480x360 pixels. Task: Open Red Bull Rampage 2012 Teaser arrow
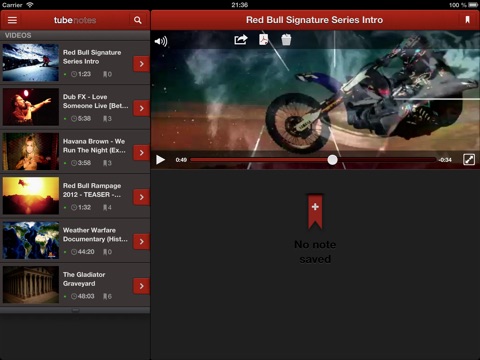141,197
